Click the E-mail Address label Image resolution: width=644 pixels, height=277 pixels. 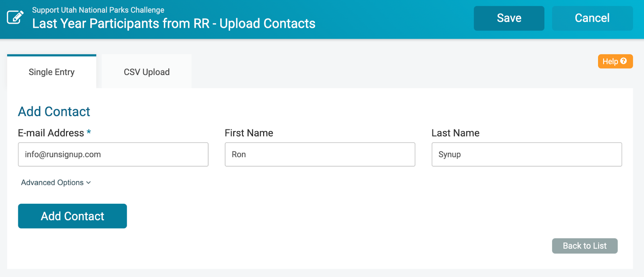pyautogui.click(x=51, y=133)
